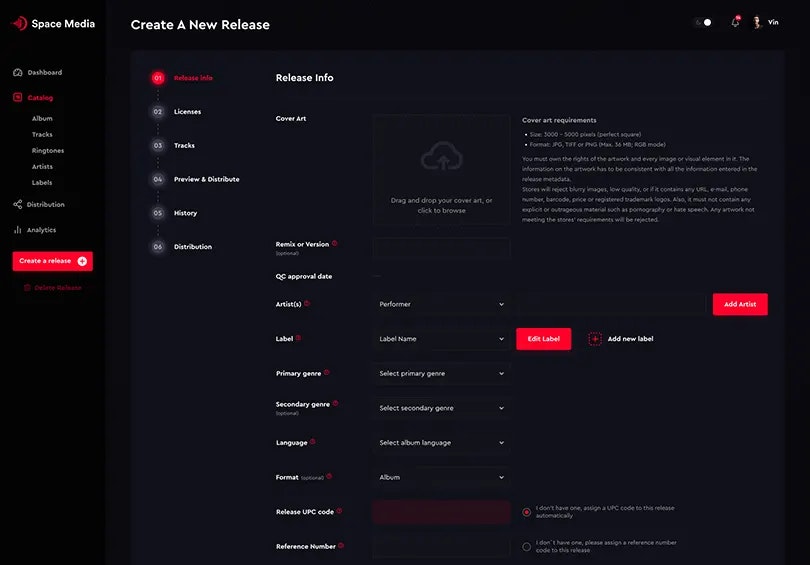
Task: Click the Distribution sidebar label
Action: pyautogui.click(x=45, y=205)
